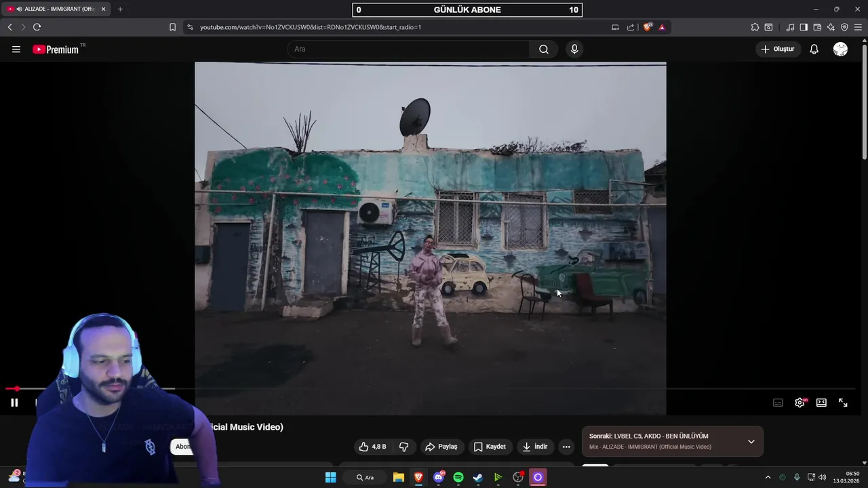This screenshot has width=868, height=488.
Task: Open Brave Shields lion icon
Action: (648, 27)
